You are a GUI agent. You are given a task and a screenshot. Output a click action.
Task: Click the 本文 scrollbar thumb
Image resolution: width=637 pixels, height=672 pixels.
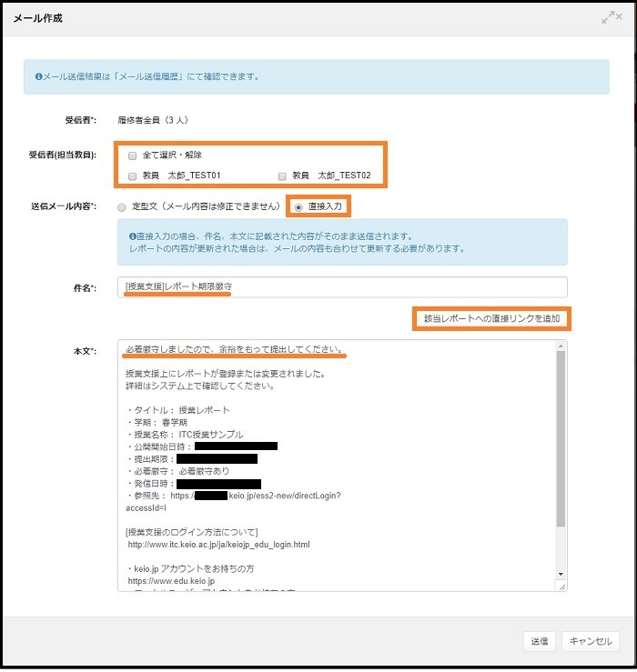pos(561,436)
